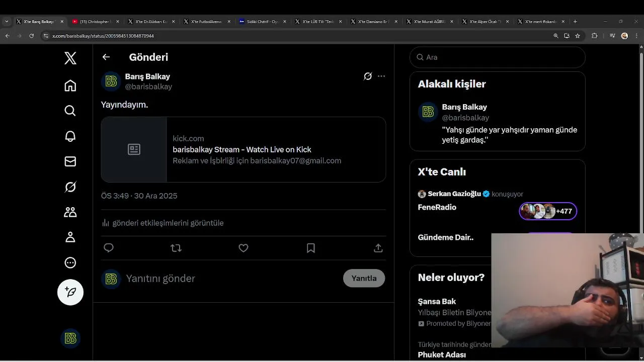Open Barış Balkay in Alakalı kişiler

464,107
